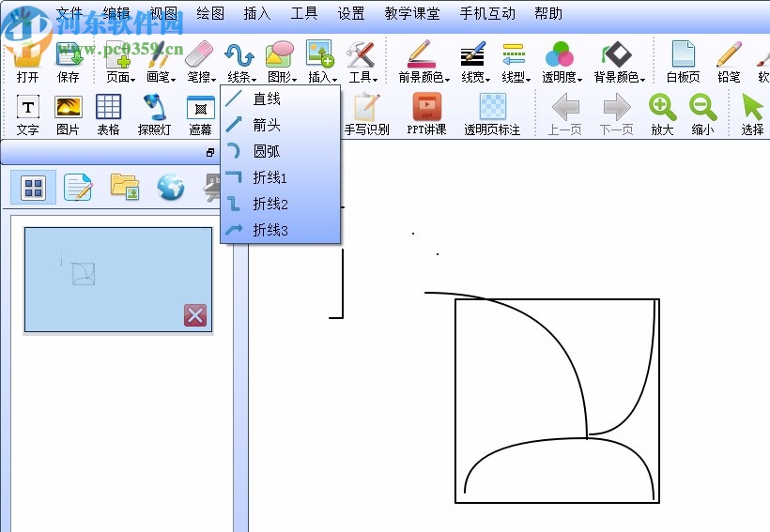Screen dimensions: 770x532
Task: Open the 页面 page dropdown
Action: 120,62
